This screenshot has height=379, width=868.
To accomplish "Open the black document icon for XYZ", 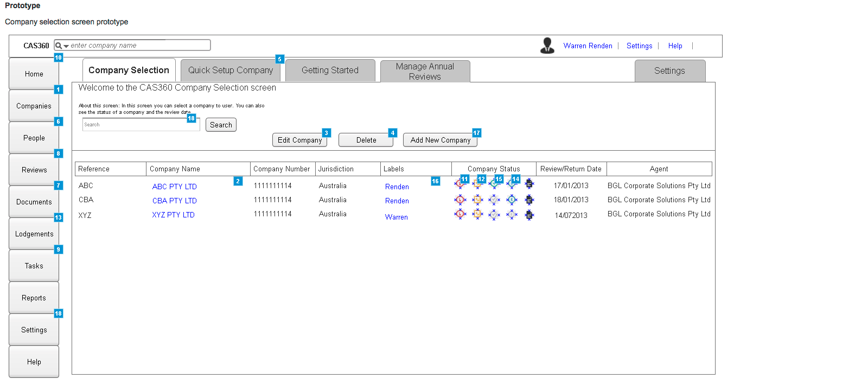I will (529, 215).
